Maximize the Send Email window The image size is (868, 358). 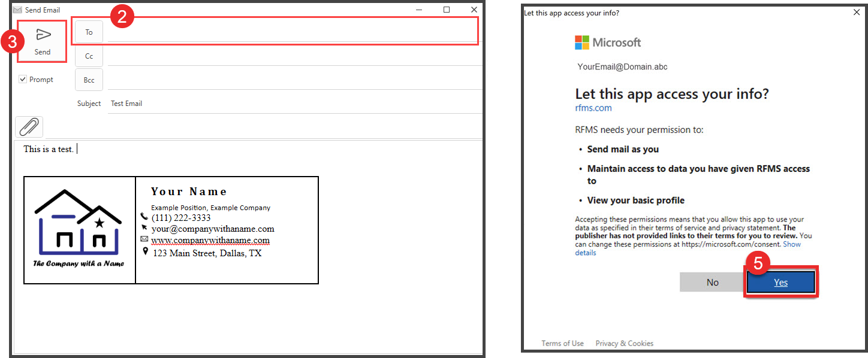(x=447, y=10)
